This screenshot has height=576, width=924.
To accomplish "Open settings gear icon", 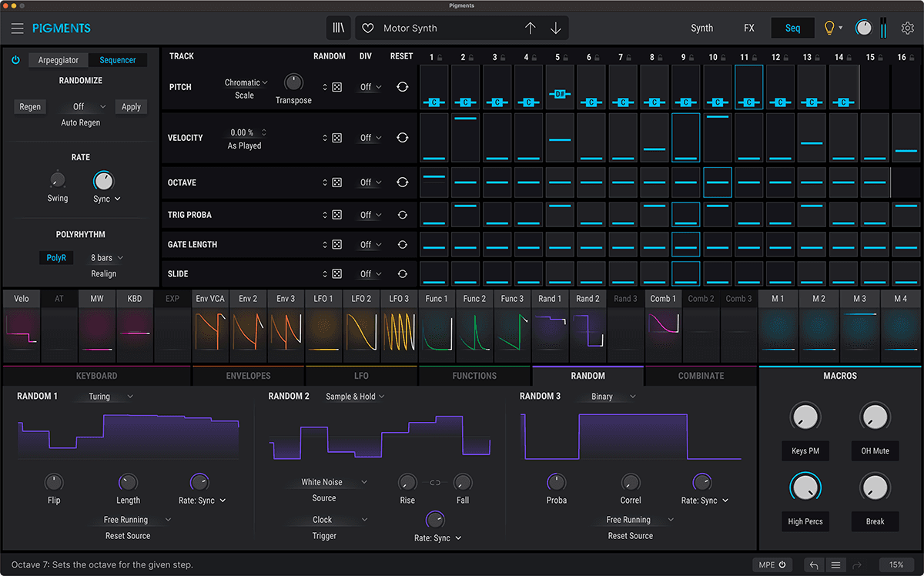I will point(908,28).
